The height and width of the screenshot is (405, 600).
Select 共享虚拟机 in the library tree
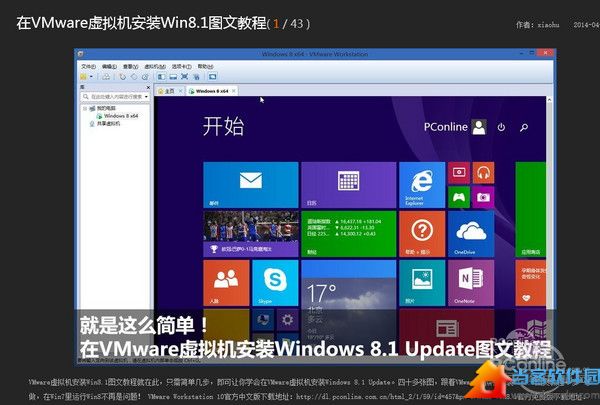point(104,123)
